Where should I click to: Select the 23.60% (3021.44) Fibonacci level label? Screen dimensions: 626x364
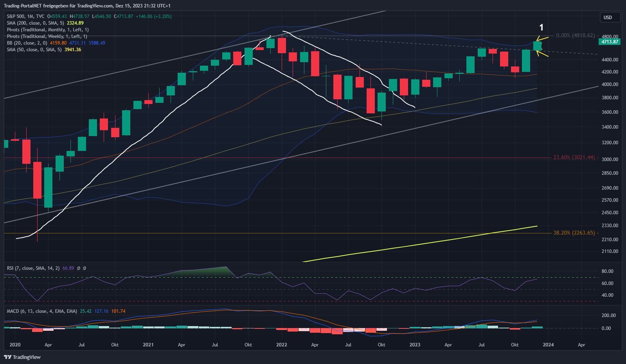(574, 158)
